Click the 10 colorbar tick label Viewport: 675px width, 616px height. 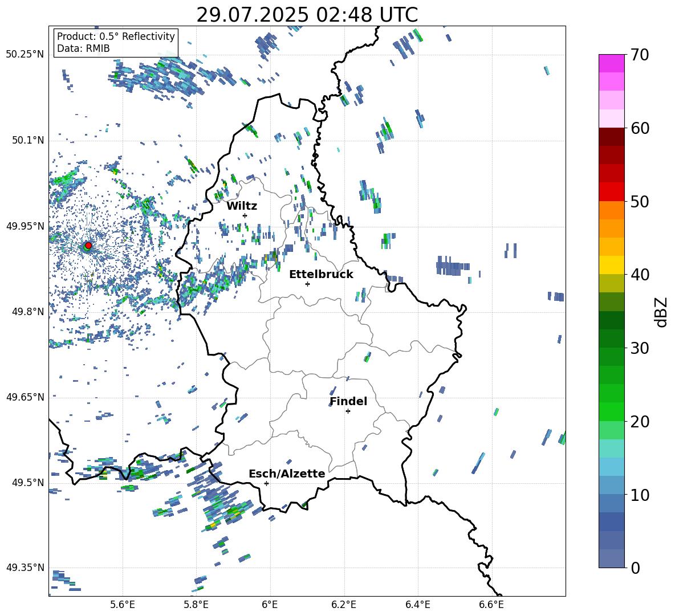(640, 495)
